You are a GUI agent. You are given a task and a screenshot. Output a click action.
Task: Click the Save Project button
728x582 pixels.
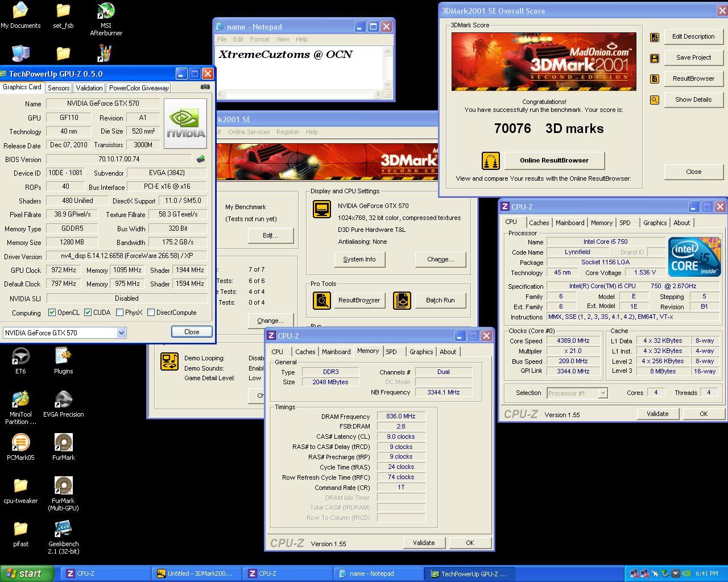click(693, 57)
